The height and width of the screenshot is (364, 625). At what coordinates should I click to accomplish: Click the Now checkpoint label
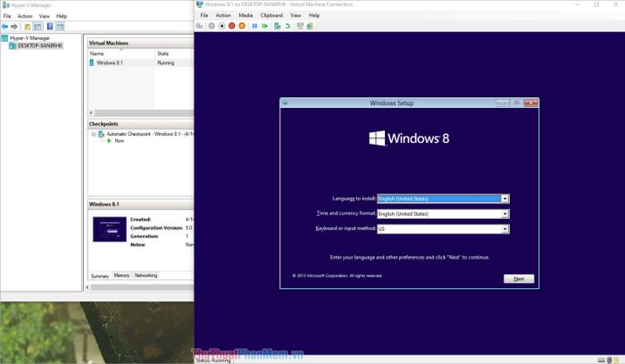(x=119, y=141)
